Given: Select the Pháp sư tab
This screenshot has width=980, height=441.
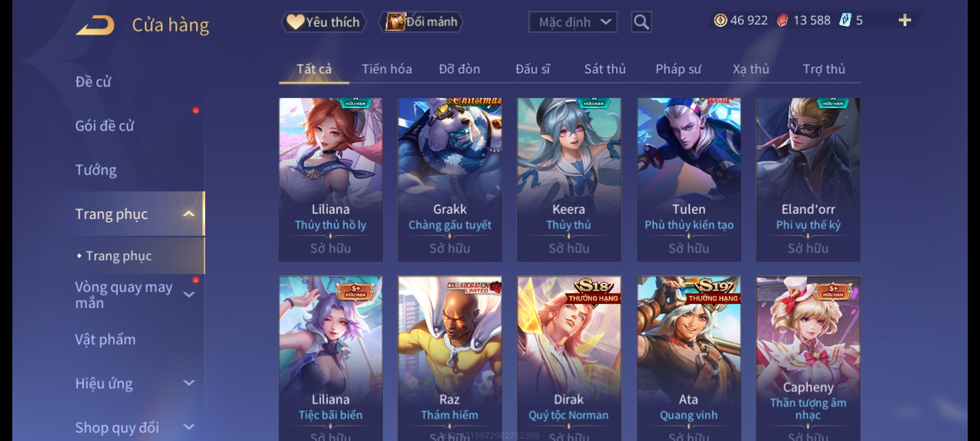Looking at the screenshot, I should (x=678, y=69).
